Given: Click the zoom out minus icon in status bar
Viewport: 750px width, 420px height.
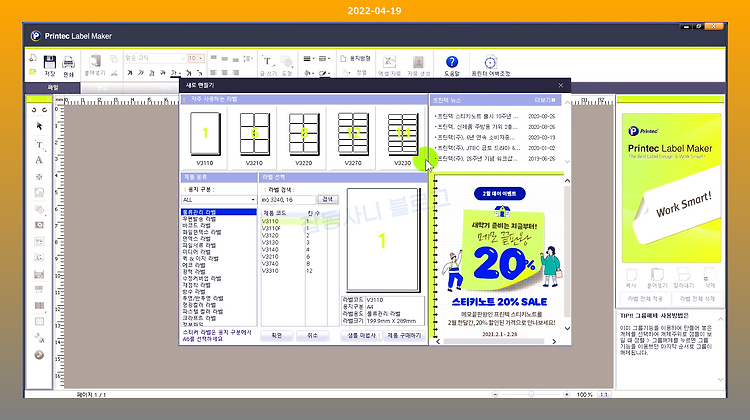Looking at the screenshot, I should click(495, 395).
